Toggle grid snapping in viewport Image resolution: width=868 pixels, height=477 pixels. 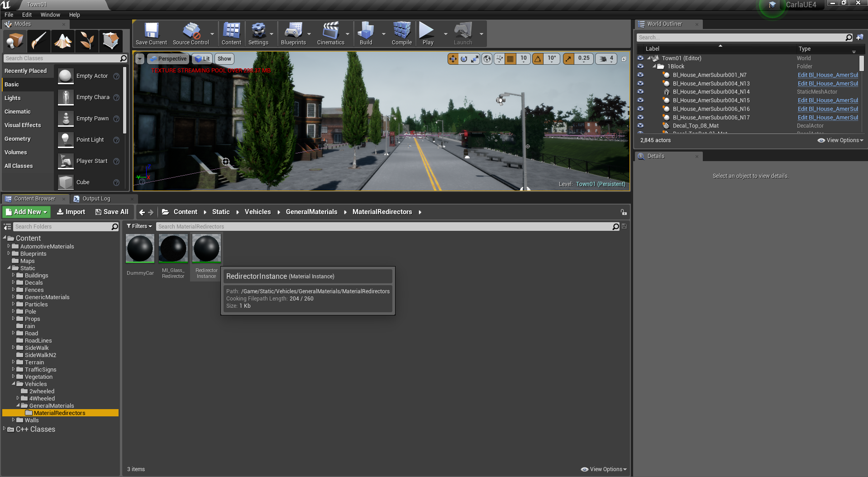[510, 59]
